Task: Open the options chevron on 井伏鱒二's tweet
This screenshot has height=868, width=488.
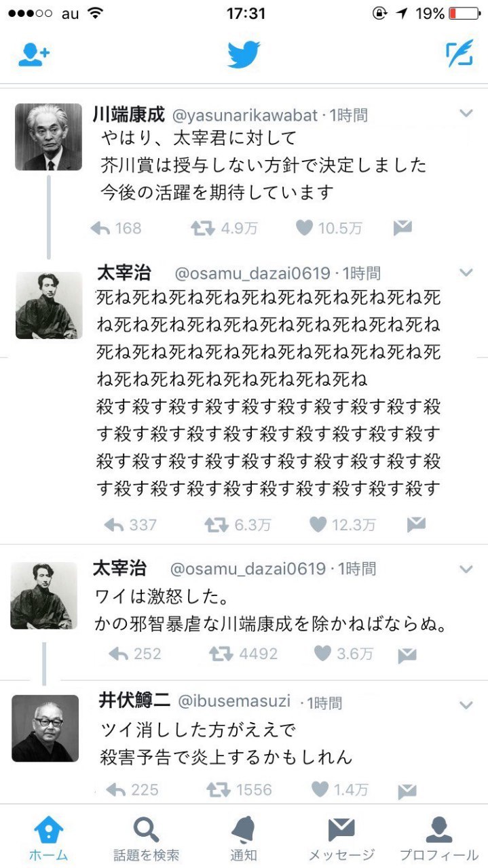Action: (466, 705)
